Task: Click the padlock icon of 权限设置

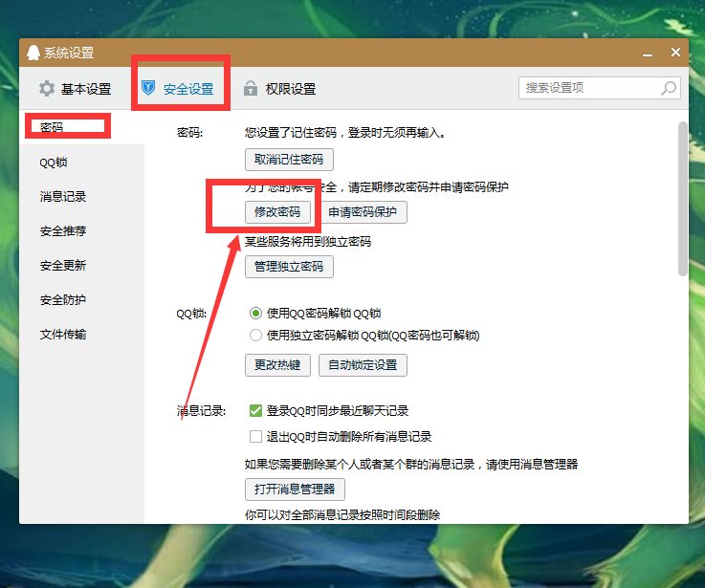Action: click(x=251, y=88)
